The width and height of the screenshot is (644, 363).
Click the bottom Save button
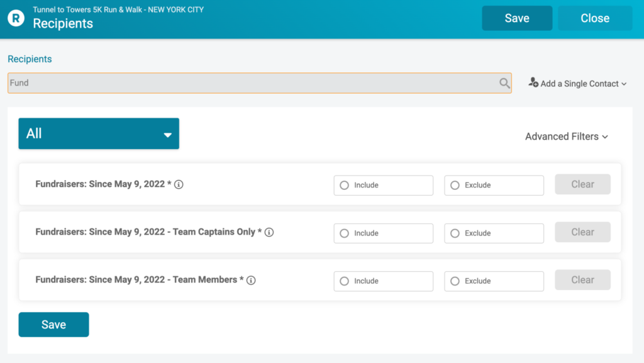54,325
